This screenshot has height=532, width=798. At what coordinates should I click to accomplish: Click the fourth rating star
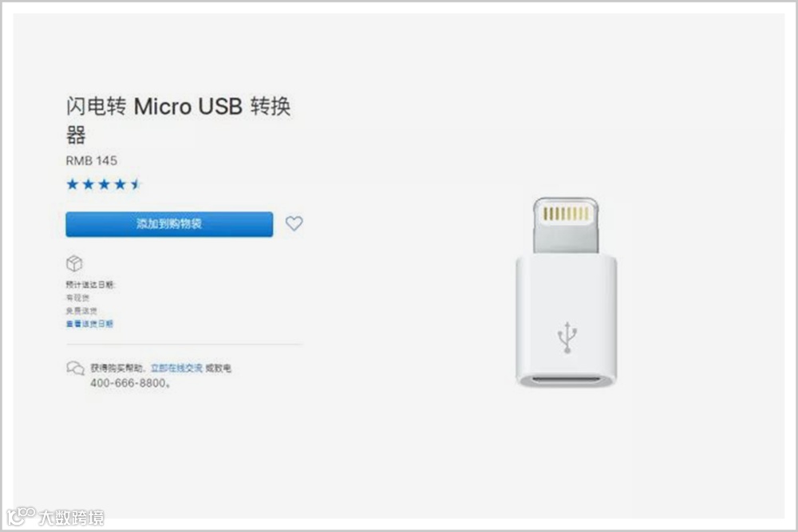[x=120, y=184]
